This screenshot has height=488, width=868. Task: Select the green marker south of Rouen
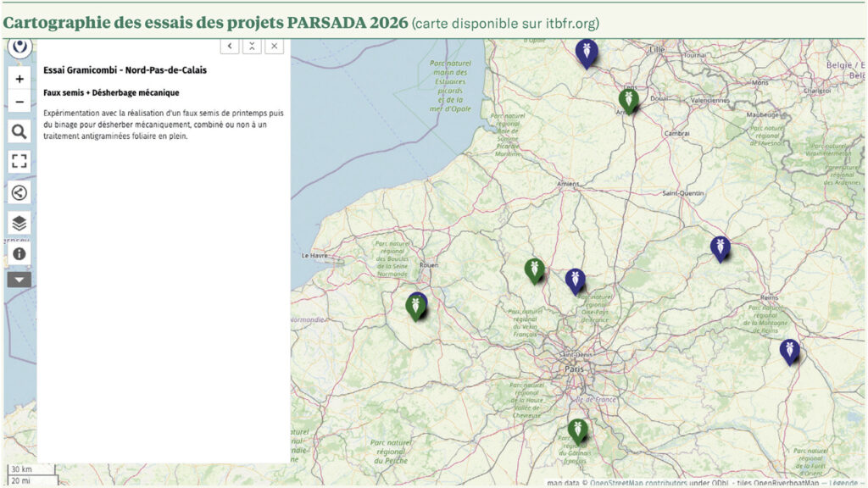(x=415, y=306)
